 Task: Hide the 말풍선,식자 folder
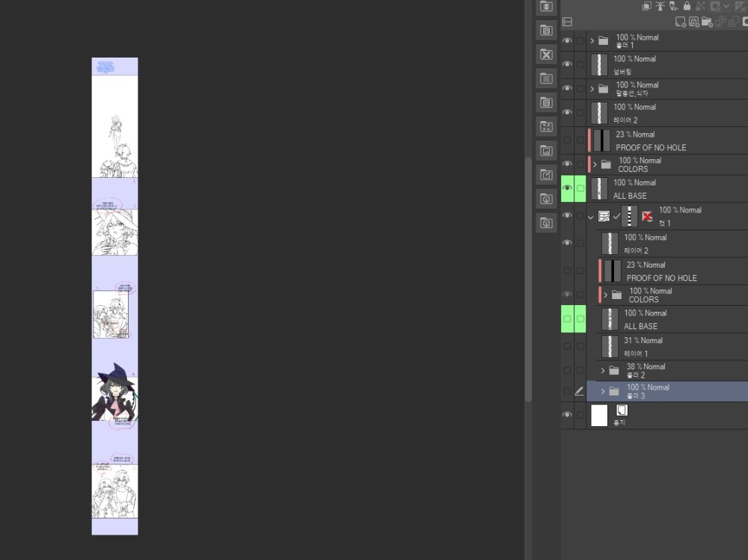567,88
